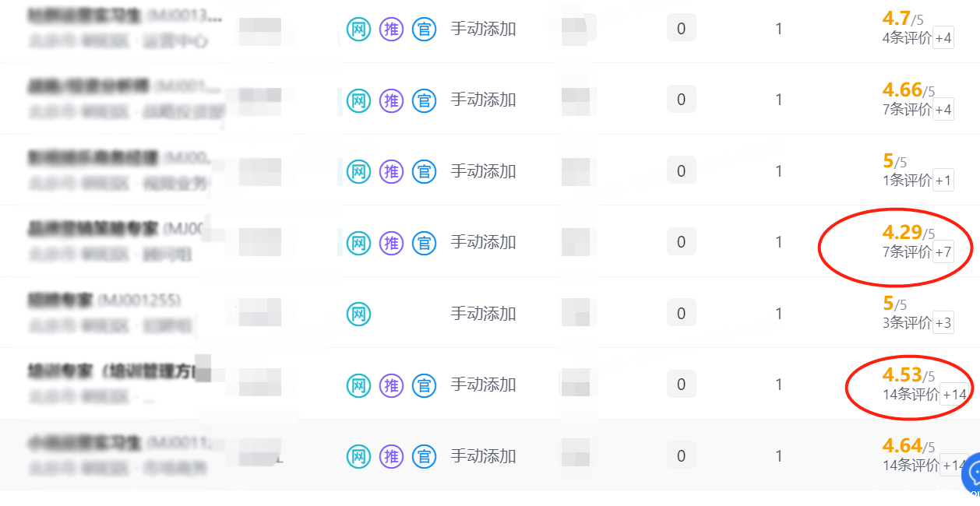The width and height of the screenshot is (980, 506).
Task: Expand the +3 badge beside 3条评价
Action: pyautogui.click(x=943, y=323)
